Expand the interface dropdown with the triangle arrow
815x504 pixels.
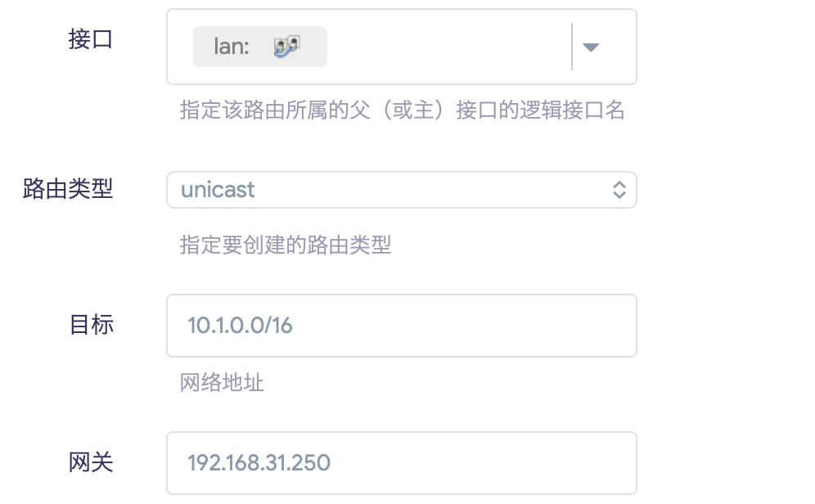point(591,47)
